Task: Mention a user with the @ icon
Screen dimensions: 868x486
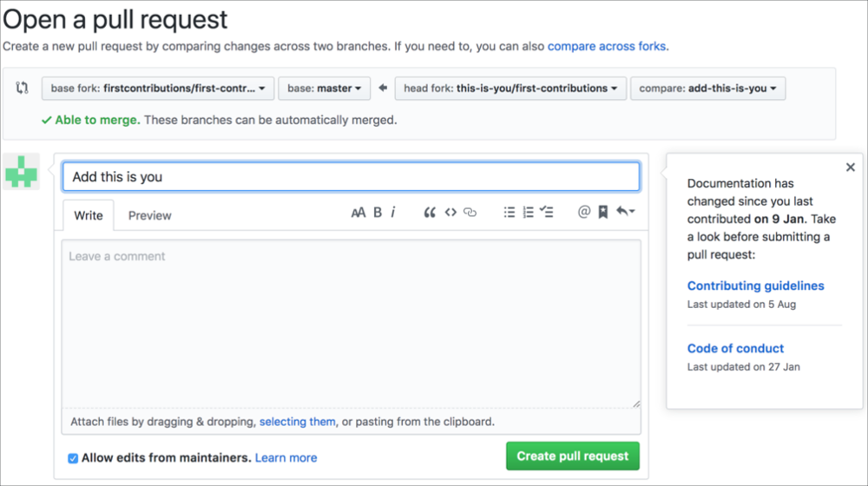Action: pos(584,212)
